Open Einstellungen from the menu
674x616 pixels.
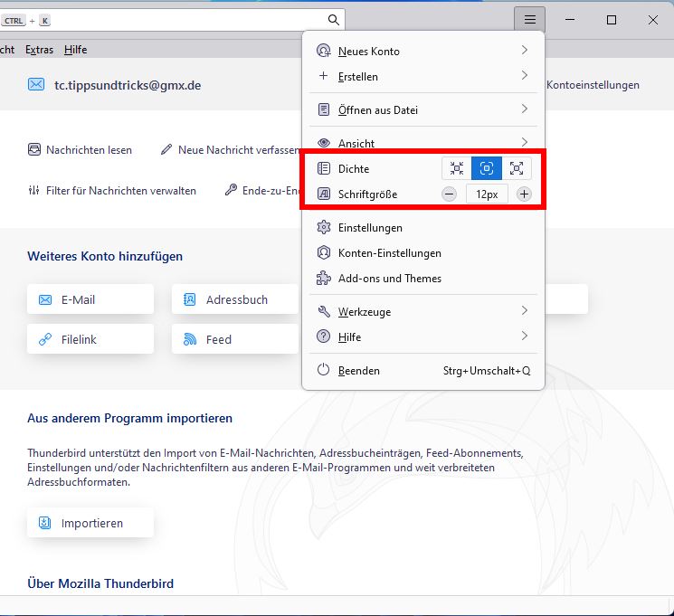tap(370, 228)
